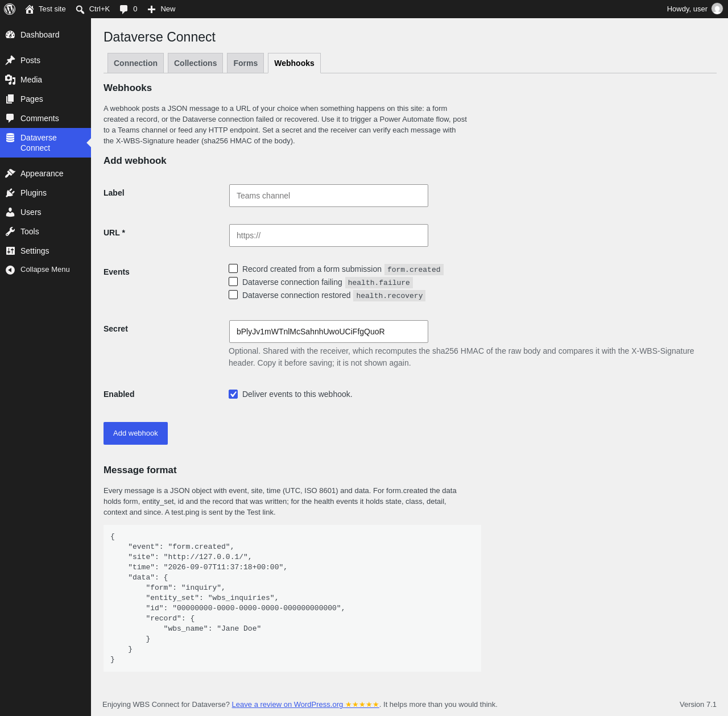Switch to the Collections tab

pyautogui.click(x=195, y=63)
